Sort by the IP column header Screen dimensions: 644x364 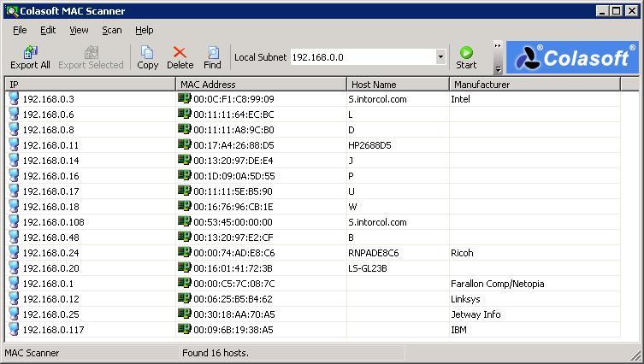click(90, 85)
